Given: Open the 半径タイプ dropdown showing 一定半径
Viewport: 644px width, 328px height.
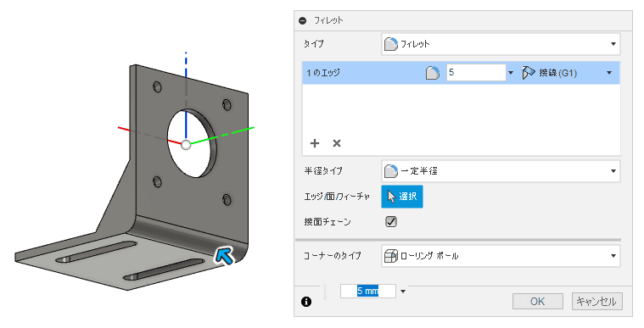Looking at the screenshot, I should point(501,171).
